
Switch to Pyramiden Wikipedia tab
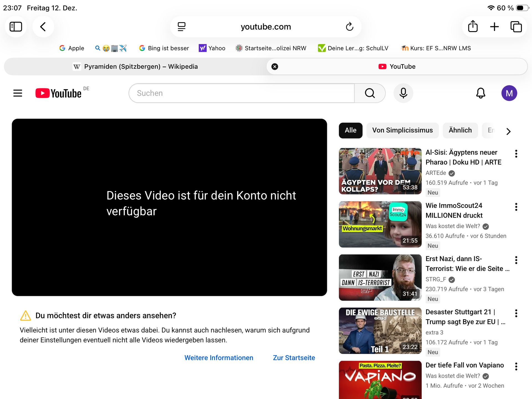pos(135,66)
